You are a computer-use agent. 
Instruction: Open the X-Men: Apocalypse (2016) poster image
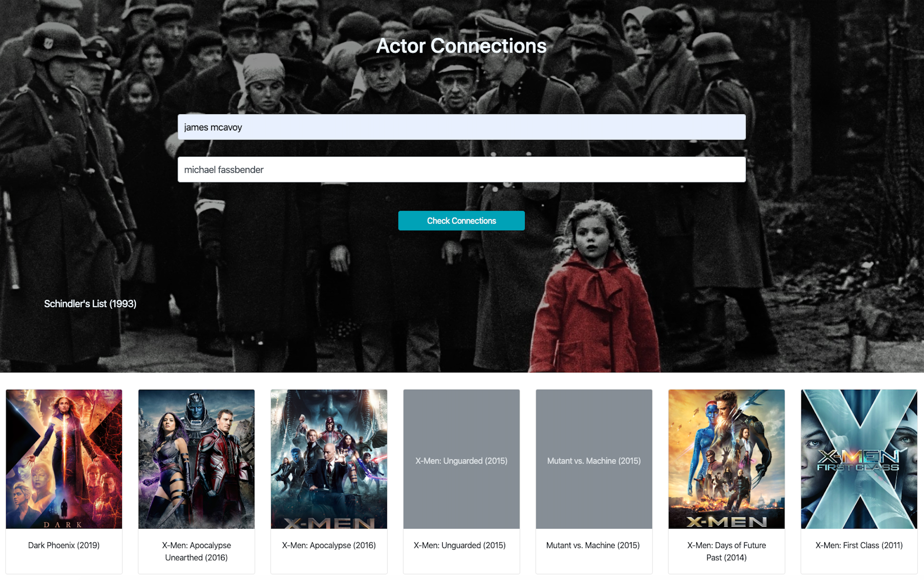(x=329, y=459)
